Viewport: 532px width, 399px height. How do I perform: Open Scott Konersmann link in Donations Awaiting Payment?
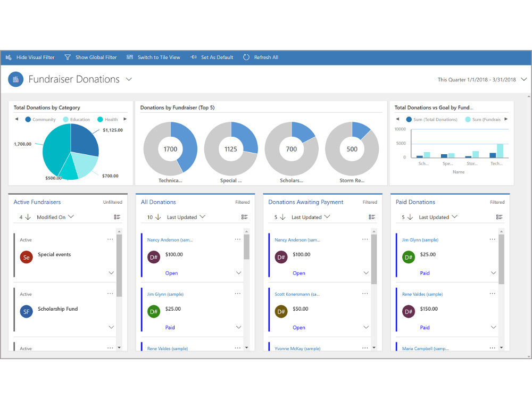pyautogui.click(x=297, y=294)
